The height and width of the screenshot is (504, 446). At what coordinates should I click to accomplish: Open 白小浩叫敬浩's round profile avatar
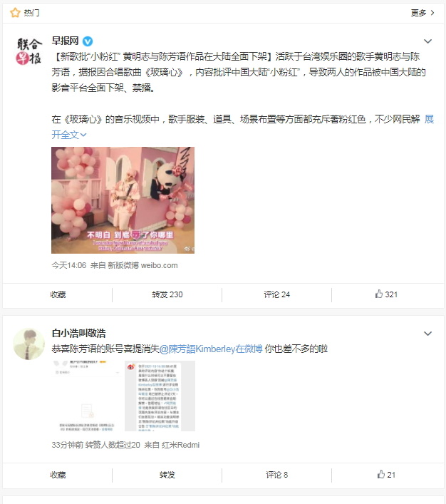[29, 344]
